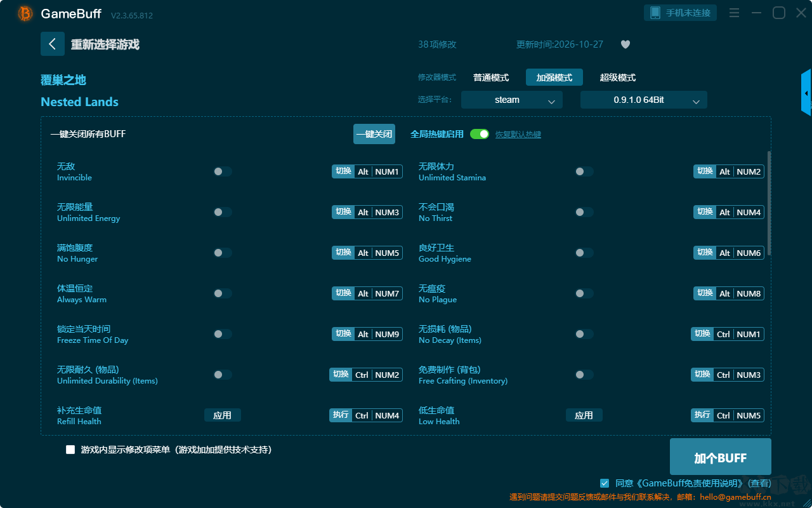This screenshot has height=508, width=812.
Task: Enable the Unlimited Stamina toggle
Action: [584, 171]
